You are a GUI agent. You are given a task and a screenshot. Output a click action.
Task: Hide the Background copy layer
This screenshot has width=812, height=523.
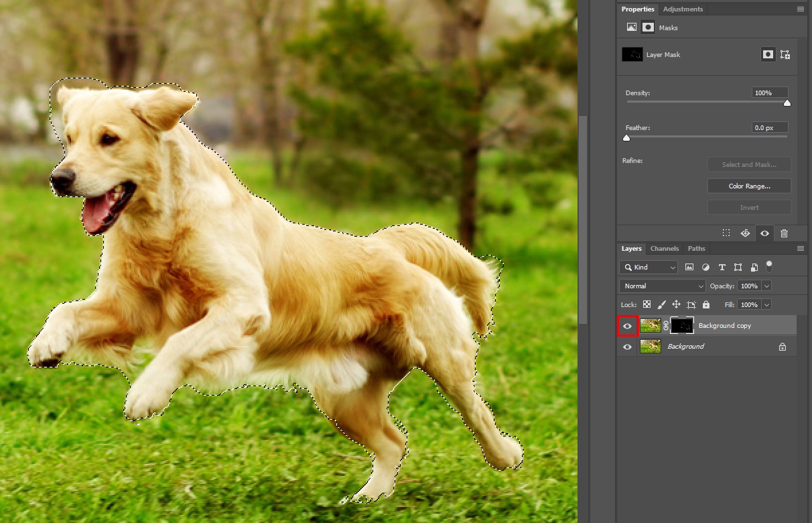627,326
